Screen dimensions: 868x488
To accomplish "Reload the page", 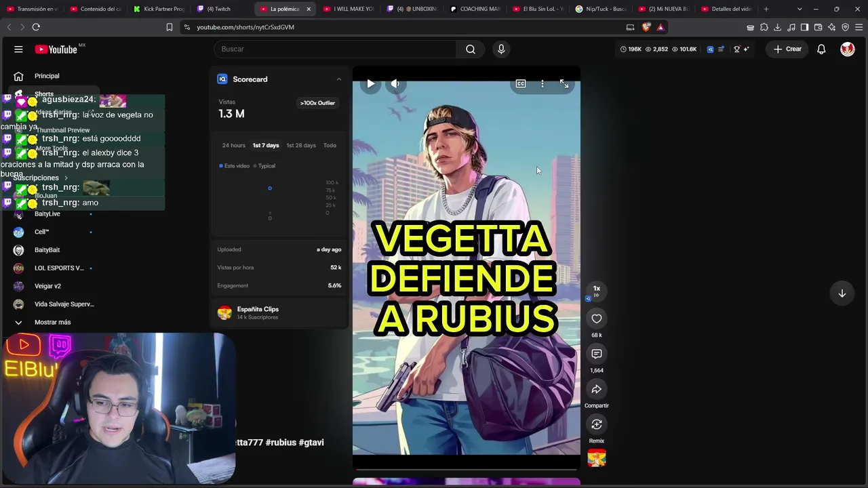I will (x=36, y=27).
